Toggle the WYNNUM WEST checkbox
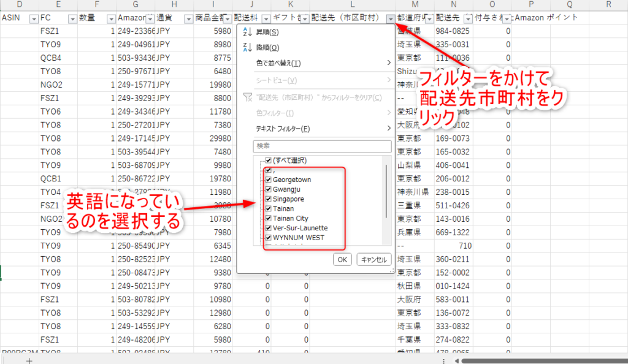628x364 pixels. (x=269, y=238)
